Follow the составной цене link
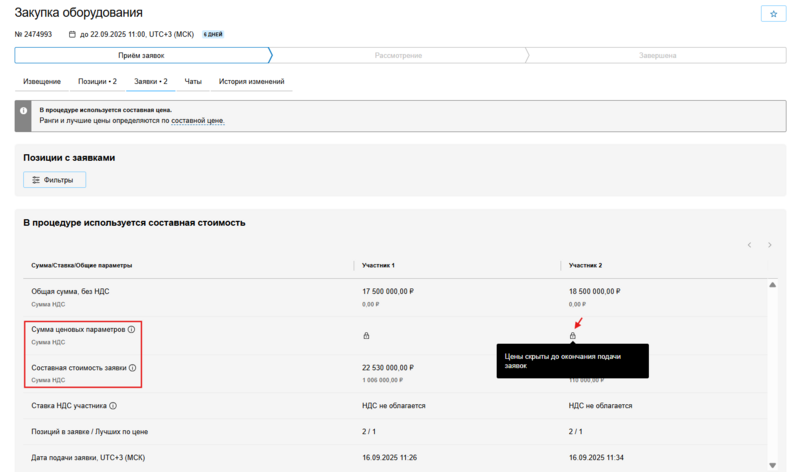 coord(198,120)
